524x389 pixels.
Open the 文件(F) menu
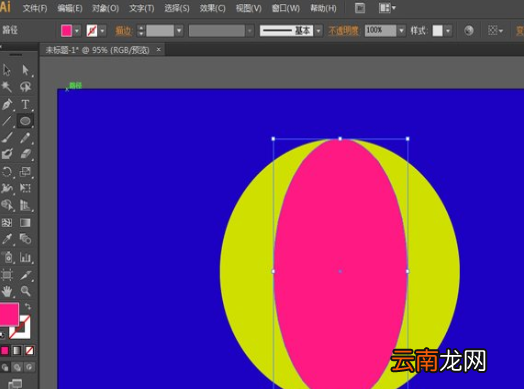pos(35,8)
